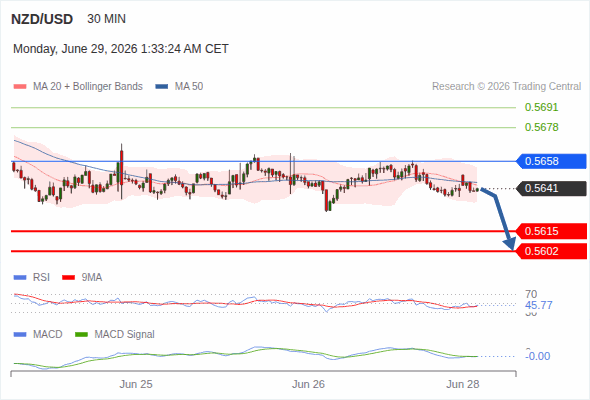Click the 0.5678 resistance level label
This screenshot has height=400, width=590.
tap(541, 127)
